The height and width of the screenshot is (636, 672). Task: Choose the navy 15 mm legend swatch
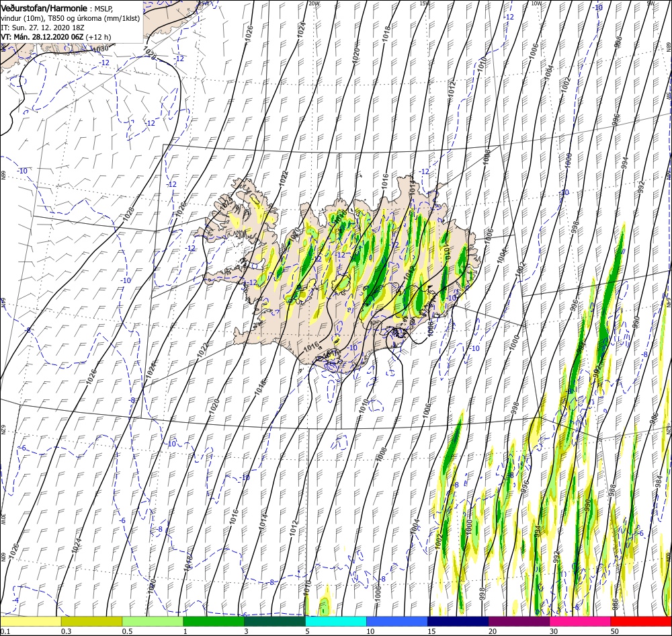click(458, 621)
